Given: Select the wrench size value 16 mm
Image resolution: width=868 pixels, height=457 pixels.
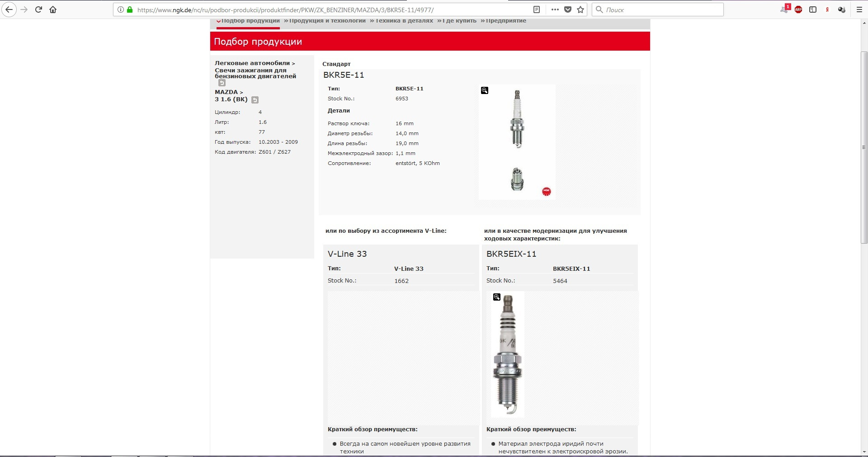Looking at the screenshot, I should coord(405,123).
